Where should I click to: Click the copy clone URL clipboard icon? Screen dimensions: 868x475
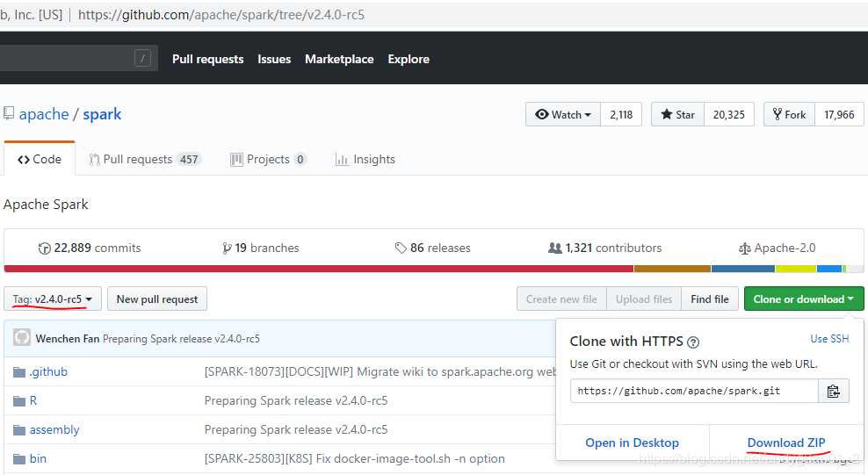pos(833,391)
